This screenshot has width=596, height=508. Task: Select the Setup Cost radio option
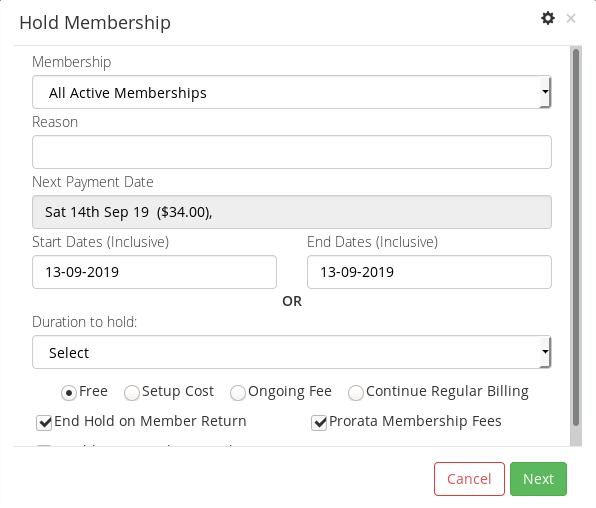(132, 393)
